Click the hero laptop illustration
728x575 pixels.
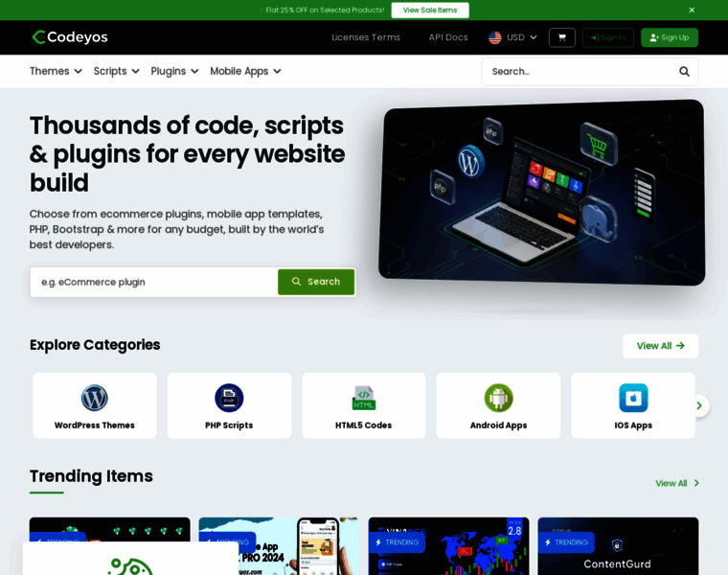click(x=541, y=192)
